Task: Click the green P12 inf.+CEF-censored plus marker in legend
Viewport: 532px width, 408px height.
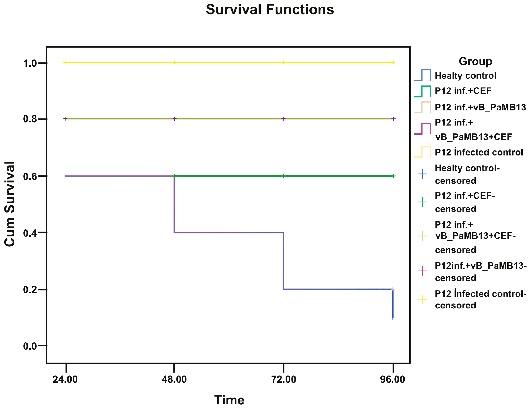Action: (422, 202)
